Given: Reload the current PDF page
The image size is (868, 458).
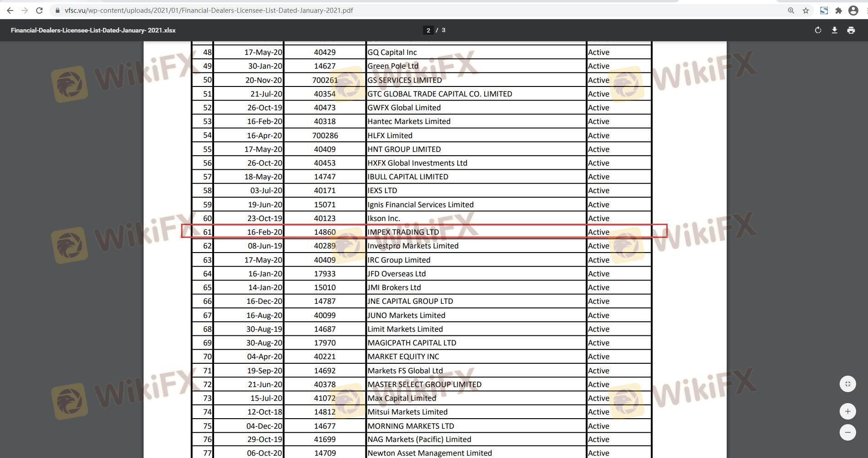Looking at the screenshot, I should (39, 11).
